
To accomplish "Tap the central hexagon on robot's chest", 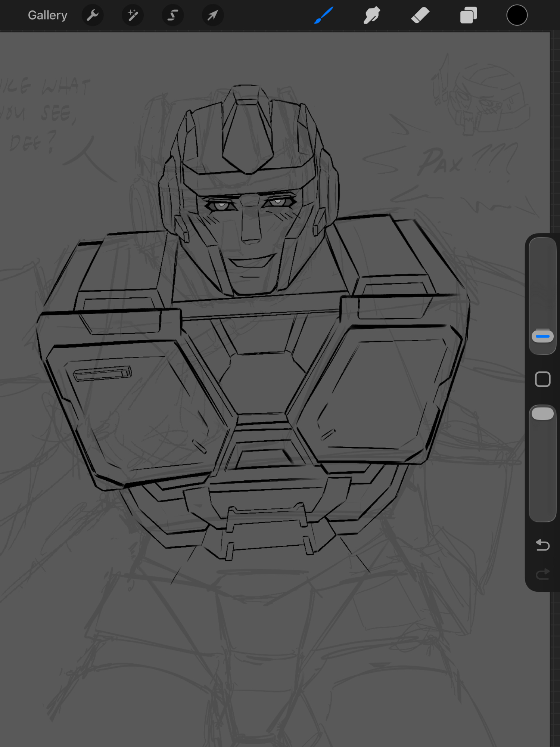I will (261, 383).
